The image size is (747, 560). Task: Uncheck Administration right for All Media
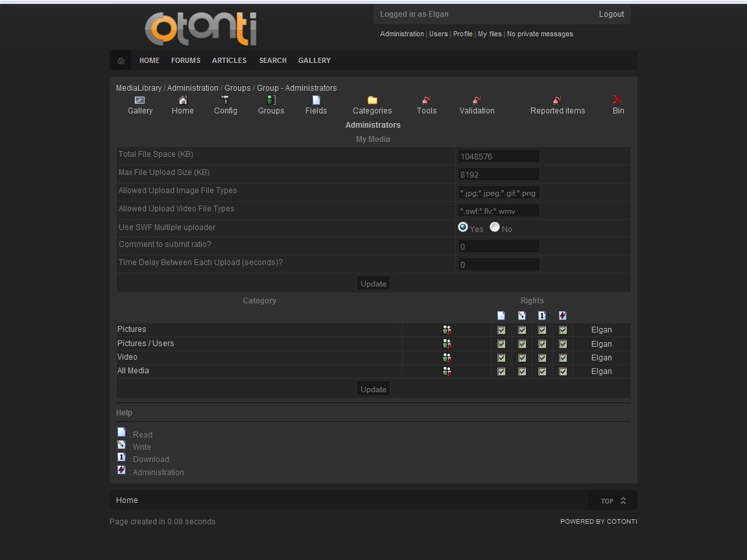point(563,371)
